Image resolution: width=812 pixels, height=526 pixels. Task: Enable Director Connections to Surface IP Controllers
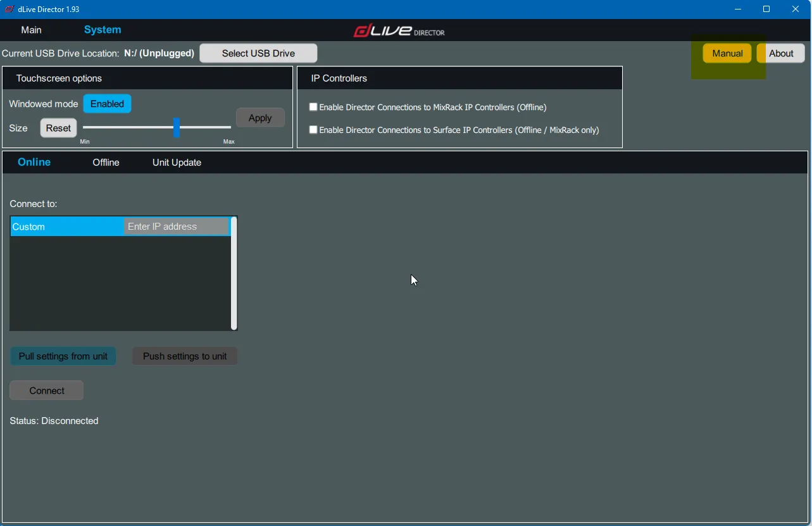[313, 130]
